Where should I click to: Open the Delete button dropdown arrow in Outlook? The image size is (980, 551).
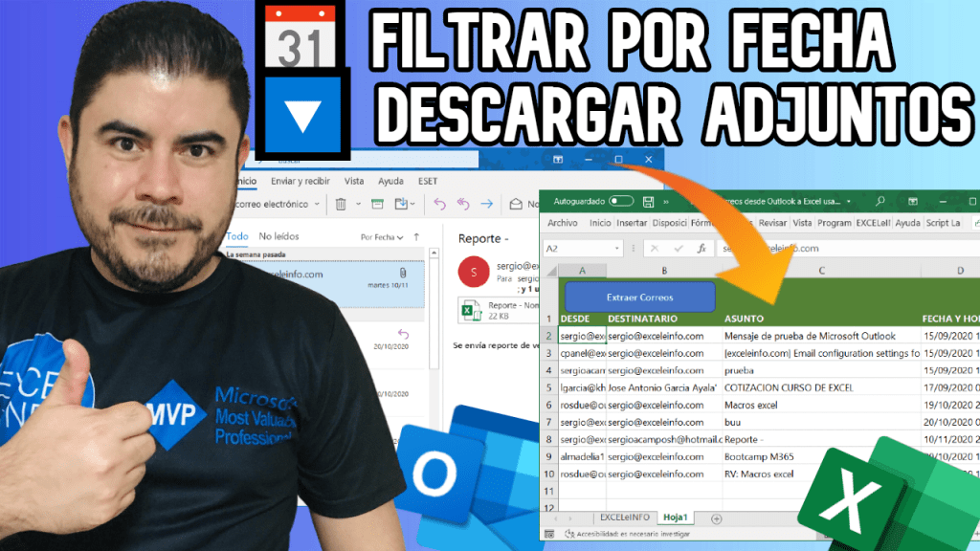pos(358,205)
